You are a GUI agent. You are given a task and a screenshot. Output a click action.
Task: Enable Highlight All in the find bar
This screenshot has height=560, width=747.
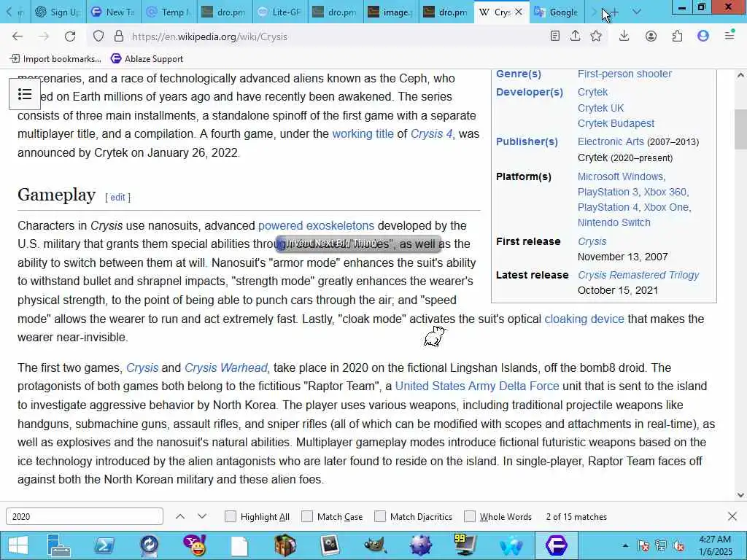(230, 516)
